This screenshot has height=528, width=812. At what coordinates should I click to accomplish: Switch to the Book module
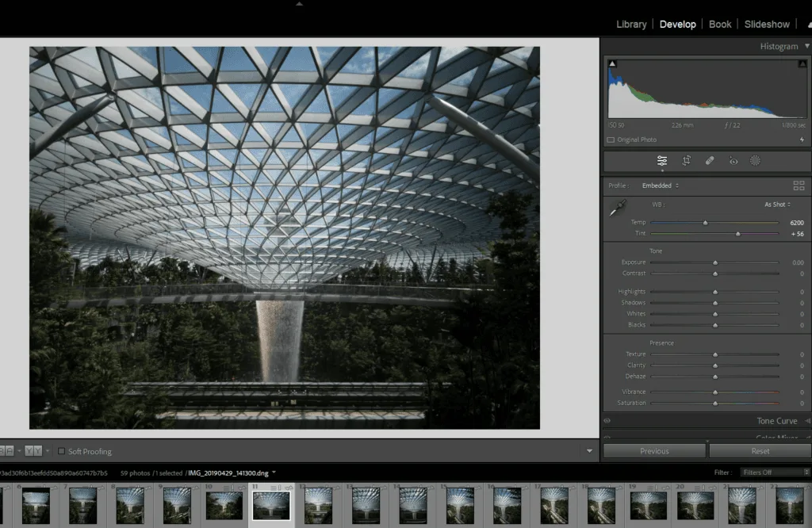tap(720, 25)
